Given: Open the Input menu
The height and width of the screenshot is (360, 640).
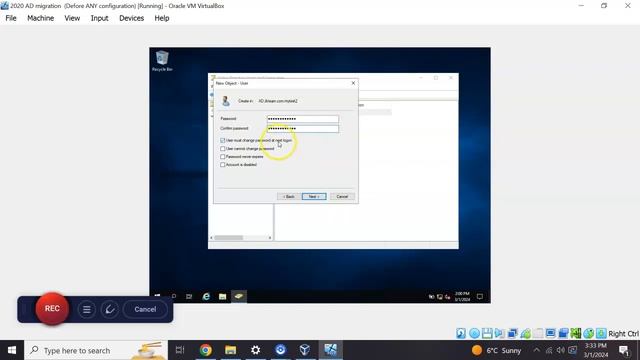Looking at the screenshot, I should pyautogui.click(x=99, y=18).
